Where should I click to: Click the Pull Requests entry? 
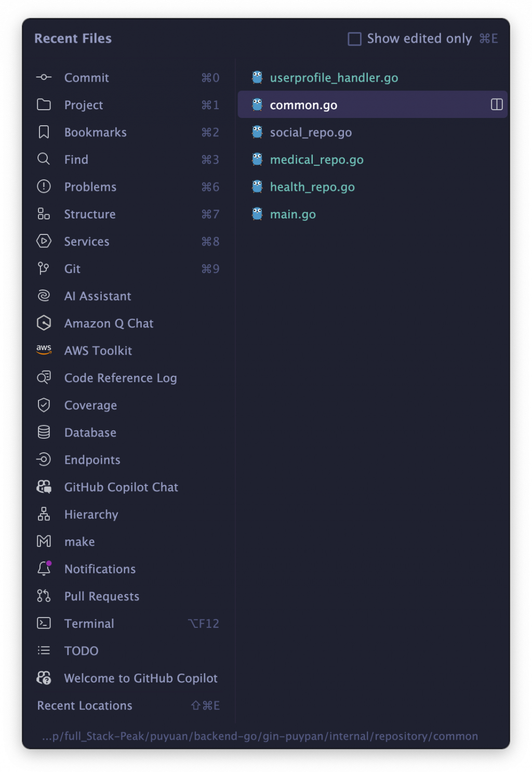point(102,596)
